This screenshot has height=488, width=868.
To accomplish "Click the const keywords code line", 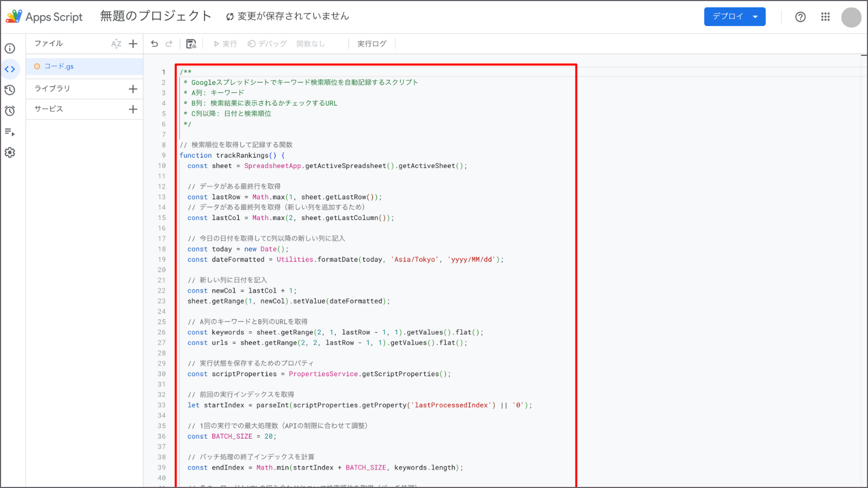I will click(335, 332).
